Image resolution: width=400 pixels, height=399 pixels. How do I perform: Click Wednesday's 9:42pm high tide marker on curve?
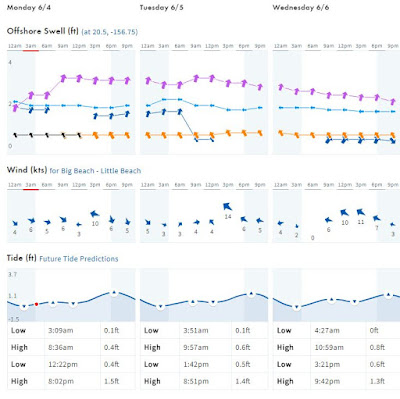click(x=388, y=295)
